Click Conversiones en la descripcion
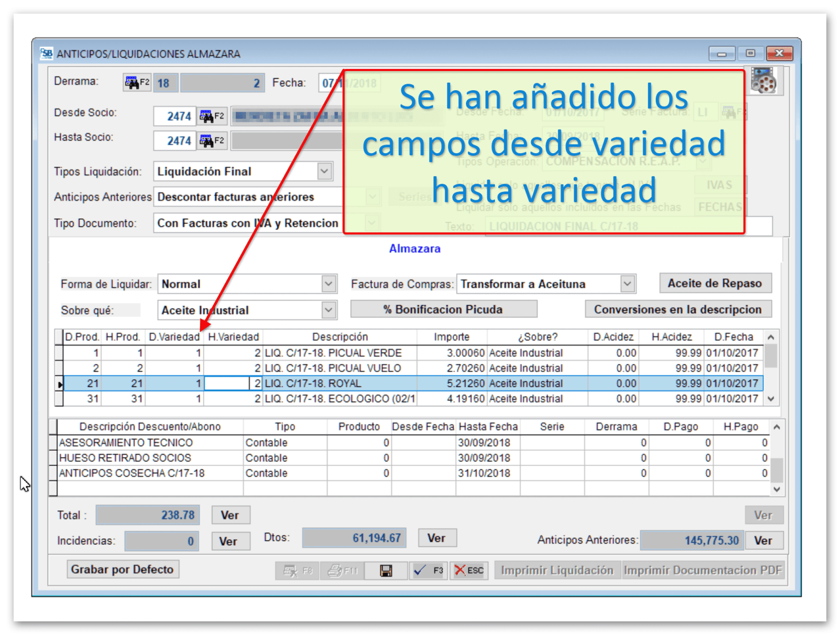Viewport: 840px width, 635px height. click(x=678, y=309)
